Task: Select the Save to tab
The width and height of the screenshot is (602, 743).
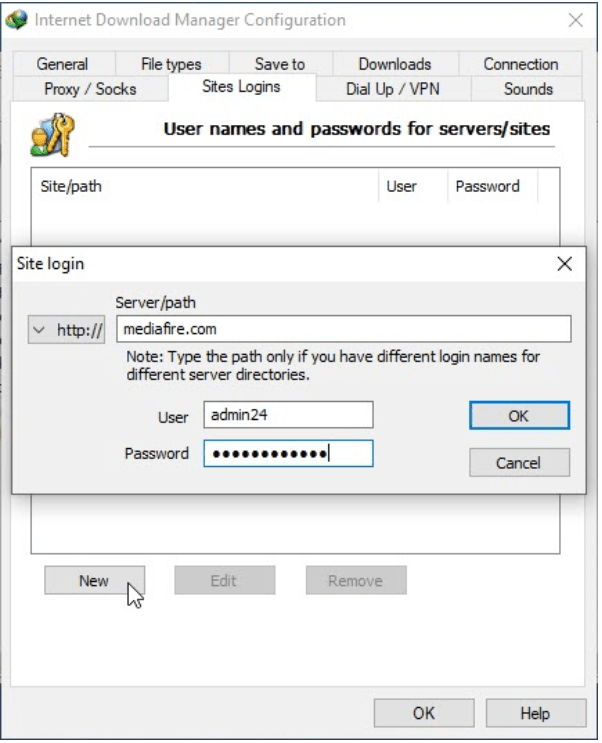Action: coord(279,64)
